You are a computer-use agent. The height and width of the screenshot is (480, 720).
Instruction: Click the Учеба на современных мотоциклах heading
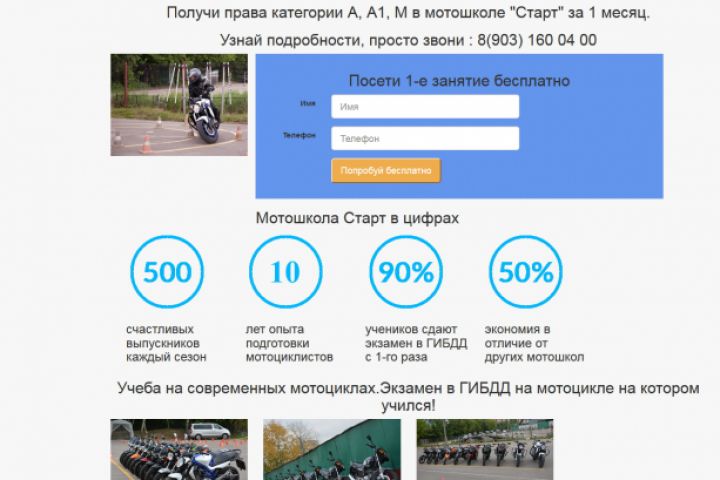(x=408, y=397)
